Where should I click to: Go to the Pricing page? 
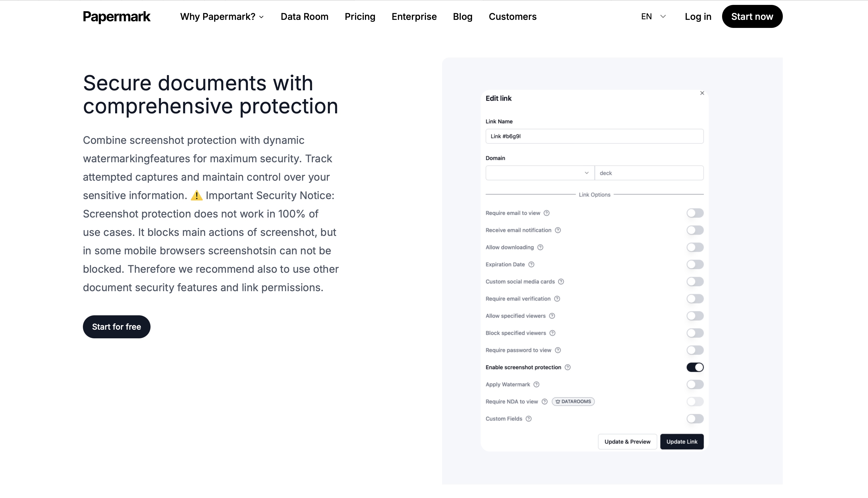point(359,16)
